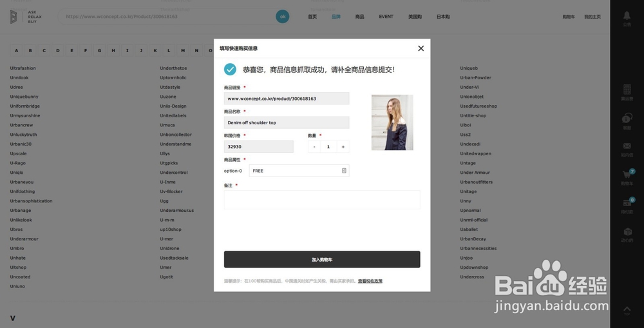
Task: Select letter I in alphabet filter
Action: point(128,50)
